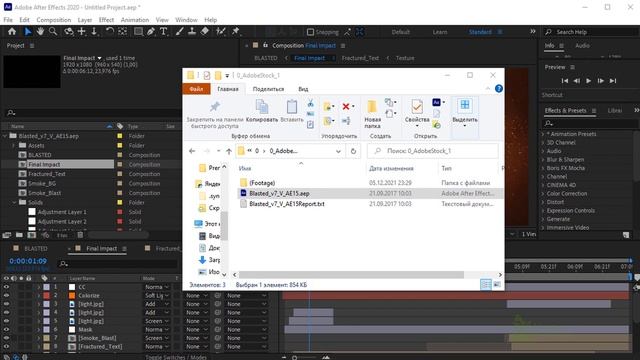The image size is (640, 360).
Task: Open the Colorize layer Soft Light mode dropdown
Action: 157,296
